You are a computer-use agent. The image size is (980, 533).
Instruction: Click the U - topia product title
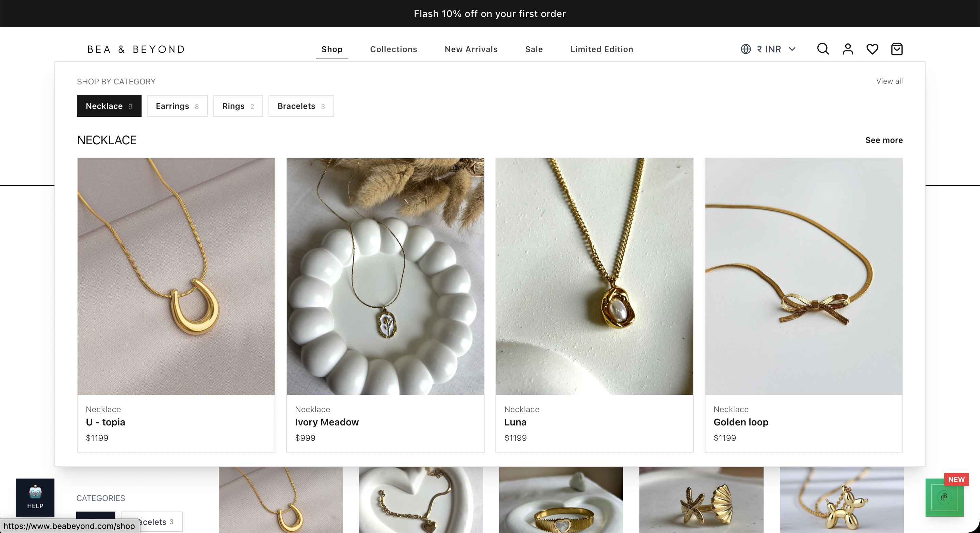[105, 422]
